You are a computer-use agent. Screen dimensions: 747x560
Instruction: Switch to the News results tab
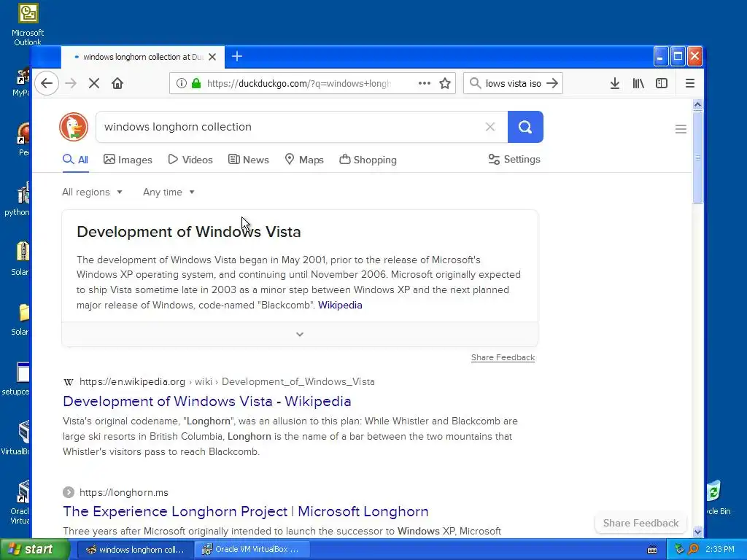coord(248,160)
